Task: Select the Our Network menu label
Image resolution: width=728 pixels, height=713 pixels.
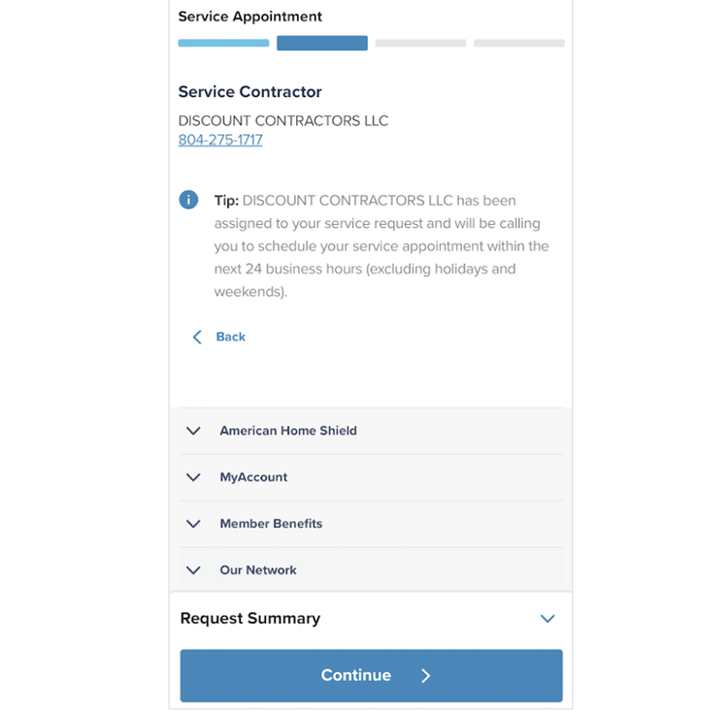Action: (x=258, y=570)
